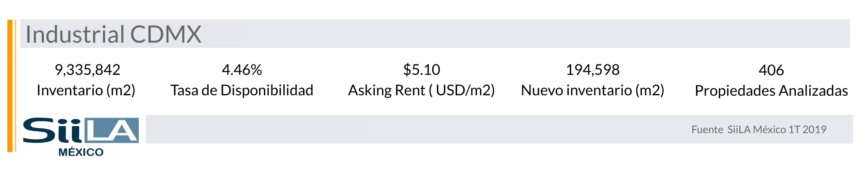Click the Nuevo inventario (m2) label
Viewport: 868px width, 181px height.
pos(592,90)
